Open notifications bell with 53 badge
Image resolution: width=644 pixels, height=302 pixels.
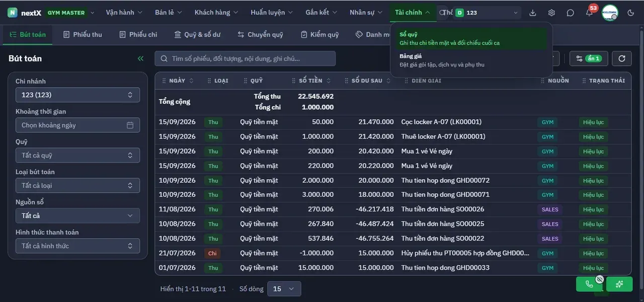pyautogui.click(x=589, y=13)
